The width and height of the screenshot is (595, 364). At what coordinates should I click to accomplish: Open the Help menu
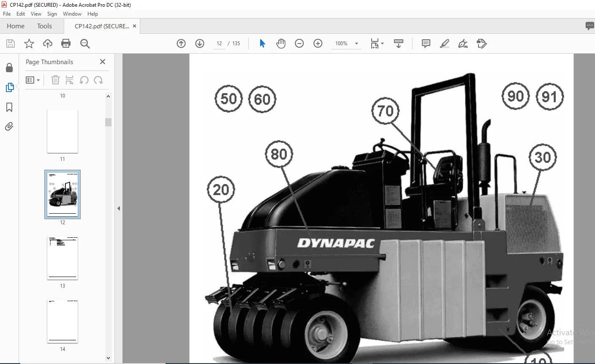point(92,14)
